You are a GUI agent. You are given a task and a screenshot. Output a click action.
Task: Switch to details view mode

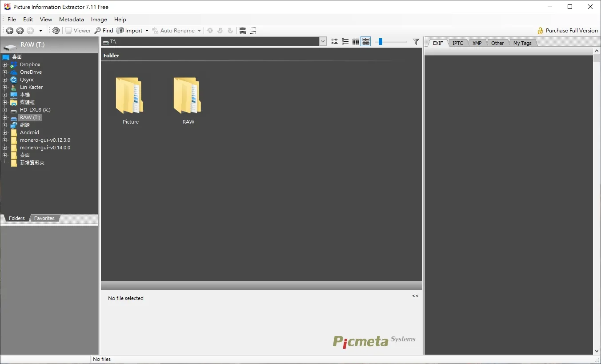[x=356, y=41]
